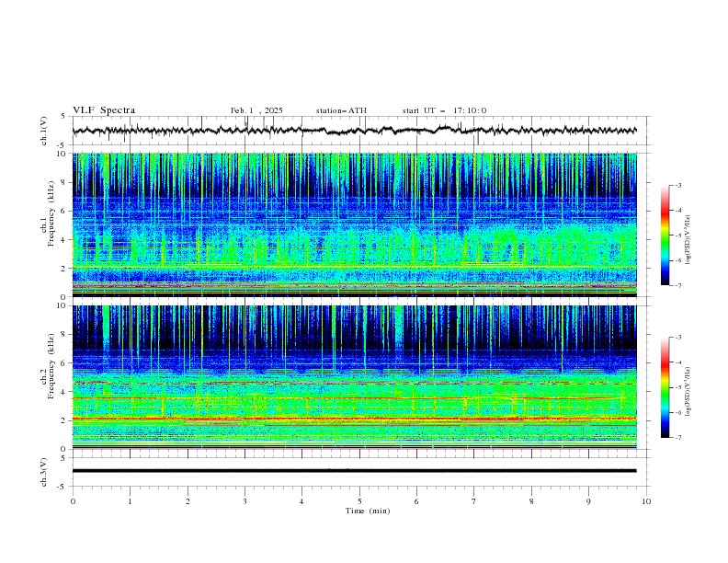Click the "ch.3(V)" axis label

[x=43, y=472]
